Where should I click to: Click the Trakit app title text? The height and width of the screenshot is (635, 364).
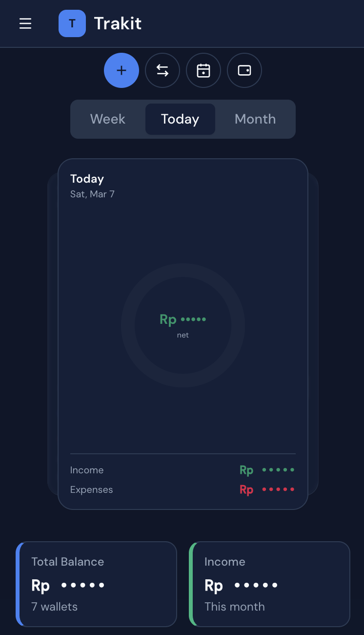[118, 23]
